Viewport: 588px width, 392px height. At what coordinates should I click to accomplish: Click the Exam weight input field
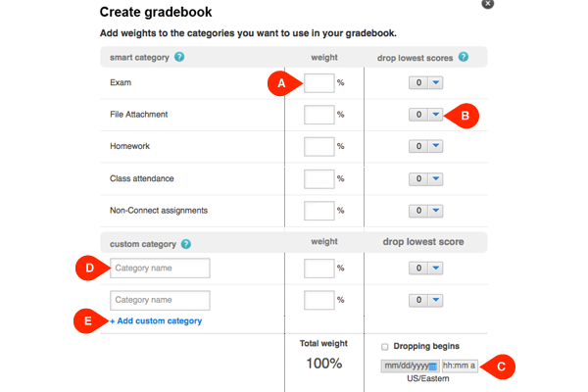(319, 83)
